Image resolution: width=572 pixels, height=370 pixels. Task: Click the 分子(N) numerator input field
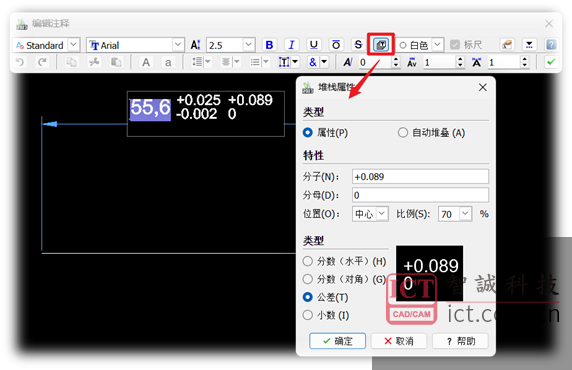coord(420,177)
